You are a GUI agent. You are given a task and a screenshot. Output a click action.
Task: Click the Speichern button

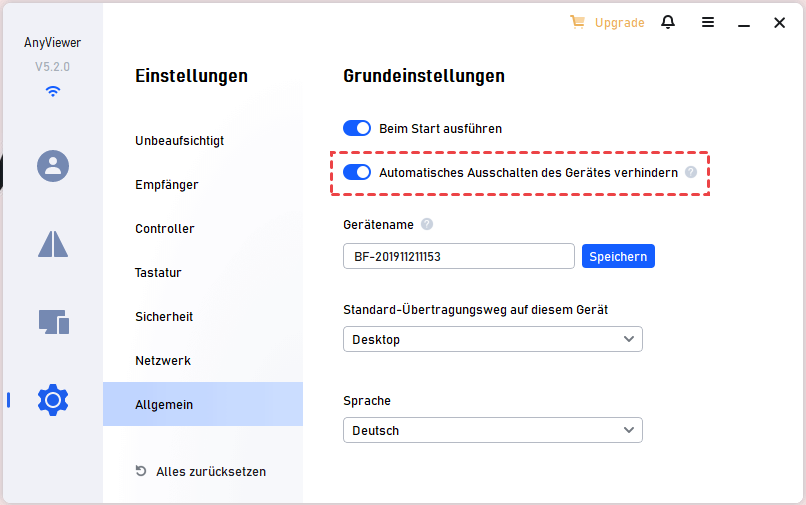pos(618,256)
